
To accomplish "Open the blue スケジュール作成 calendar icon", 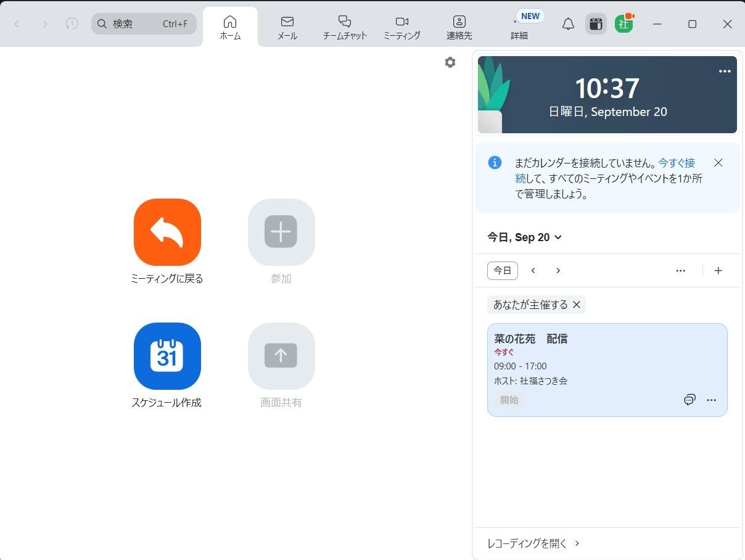I will [167, 356].
